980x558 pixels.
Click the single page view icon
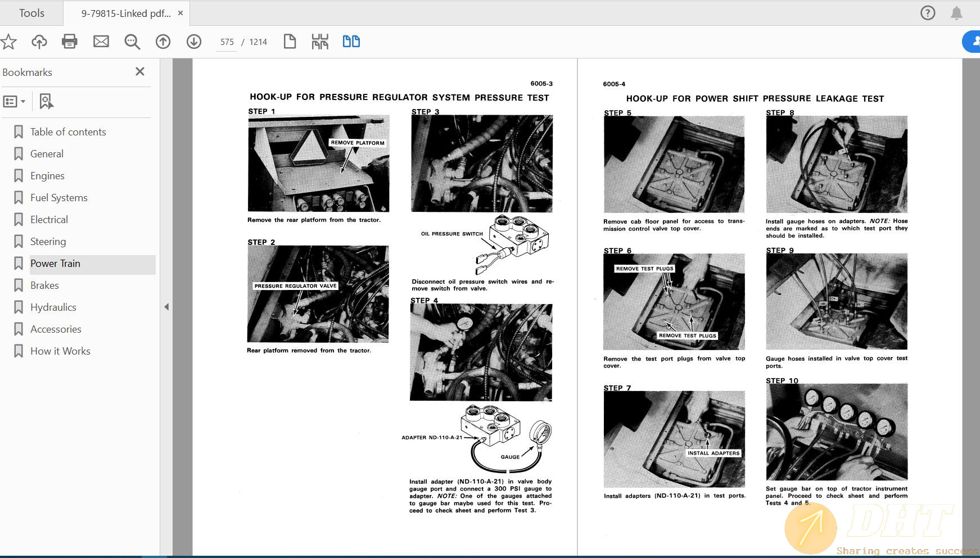coord(290,42)
